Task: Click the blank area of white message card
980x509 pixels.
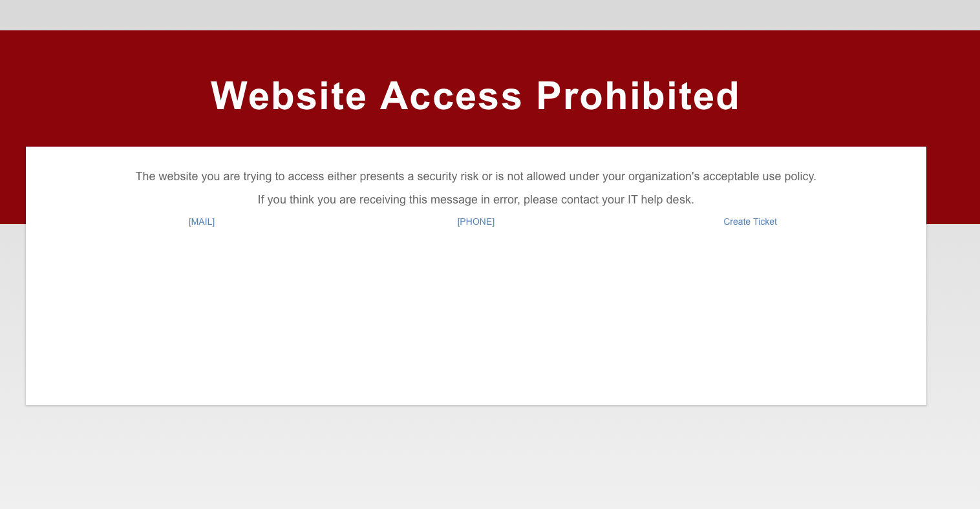Action: click(476, 317)
